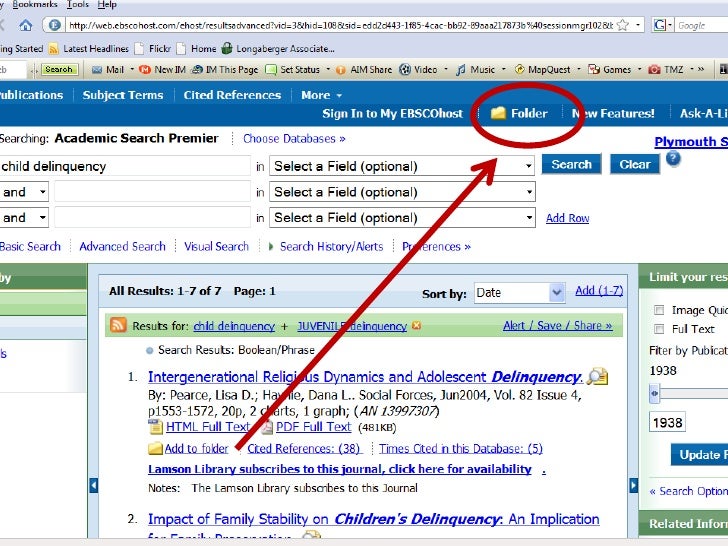Enable the Image Quick View checkbox

(659, 310)
